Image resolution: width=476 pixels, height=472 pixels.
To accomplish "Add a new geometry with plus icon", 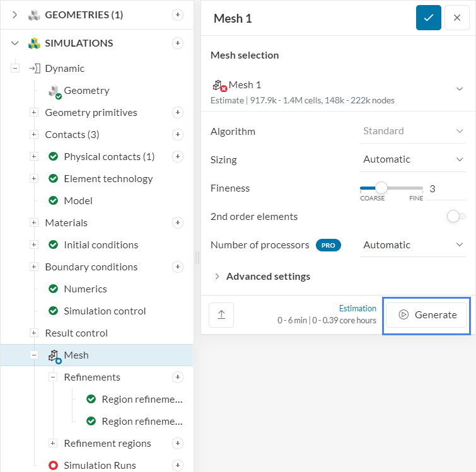I will click(x=178, y=14).
